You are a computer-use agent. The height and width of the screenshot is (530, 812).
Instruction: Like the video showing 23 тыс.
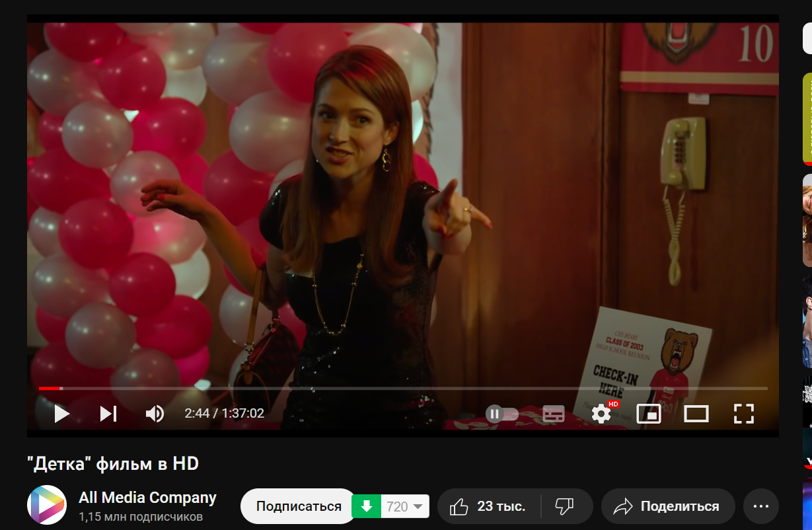[489, 506]
